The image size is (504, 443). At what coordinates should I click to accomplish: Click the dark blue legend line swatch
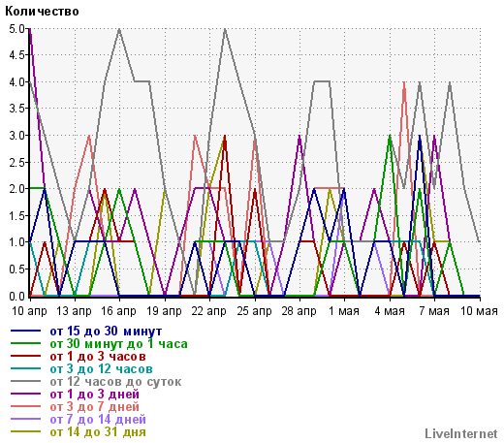26,331
